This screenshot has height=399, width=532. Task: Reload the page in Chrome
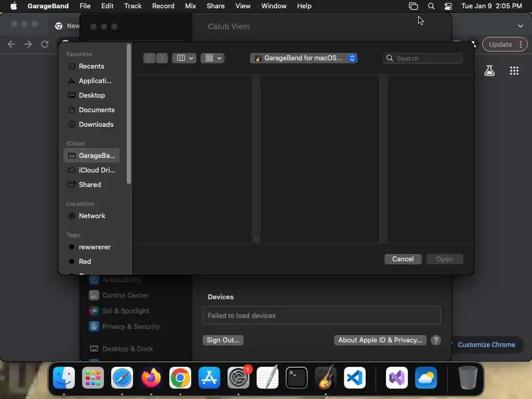(45, 44)
